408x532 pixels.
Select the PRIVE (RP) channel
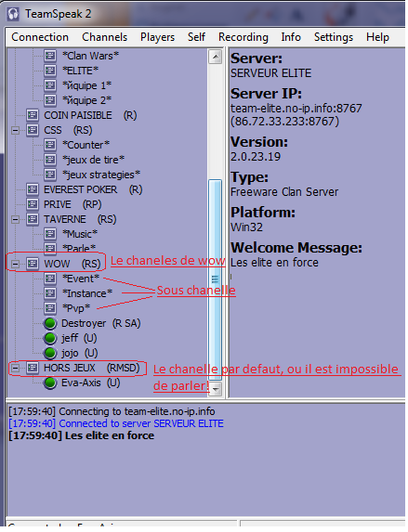coord(72,204)
